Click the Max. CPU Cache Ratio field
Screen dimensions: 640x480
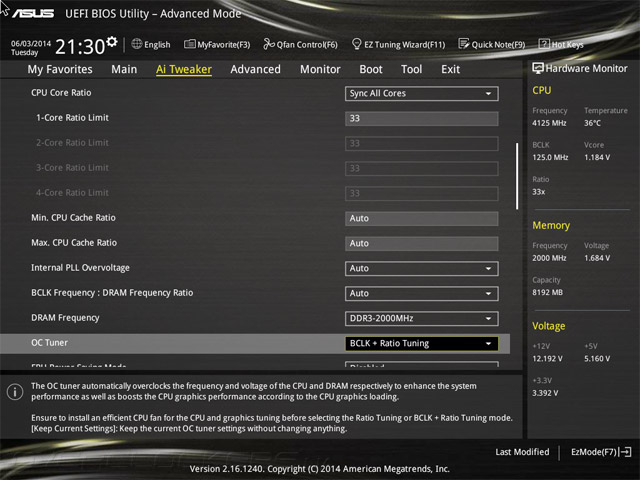pos(422,243)
